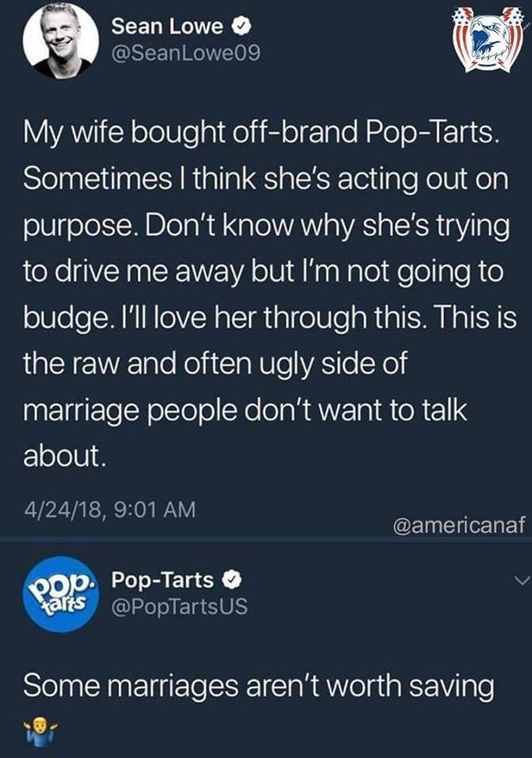Click the "marriage people don't want to talk" line
The height and width of the screenshot is (758, 532).
click(245, 411)
